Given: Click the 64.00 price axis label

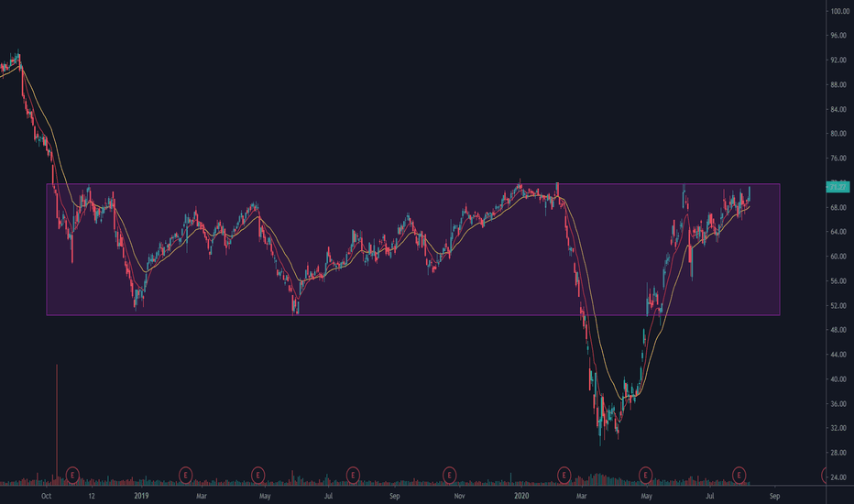Looking at the screenshot, I should pyautogui.click(x=838, y=232).
